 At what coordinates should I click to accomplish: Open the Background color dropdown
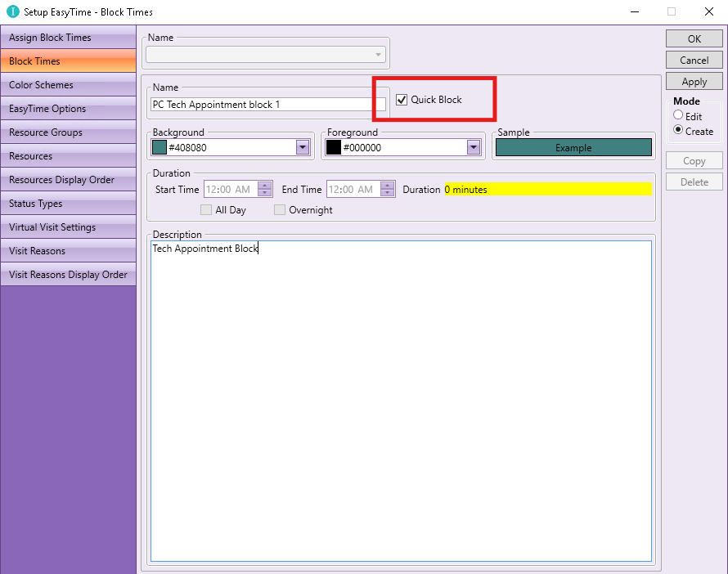(303, 147)
